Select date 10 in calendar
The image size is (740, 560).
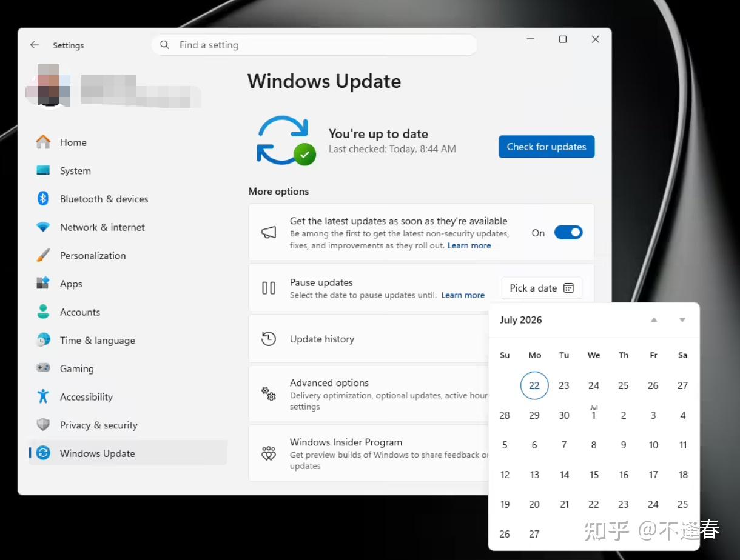tap(653, 445)
